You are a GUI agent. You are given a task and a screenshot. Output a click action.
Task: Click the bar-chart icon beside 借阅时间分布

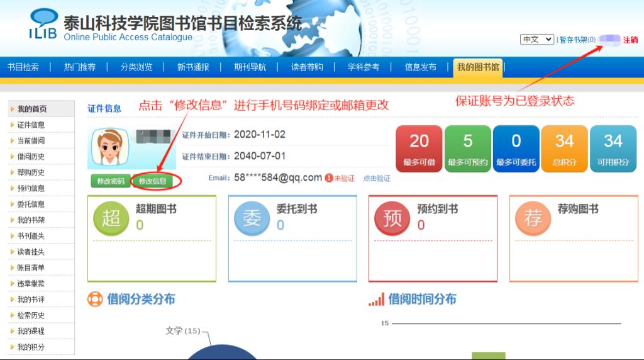click(377, 299)
